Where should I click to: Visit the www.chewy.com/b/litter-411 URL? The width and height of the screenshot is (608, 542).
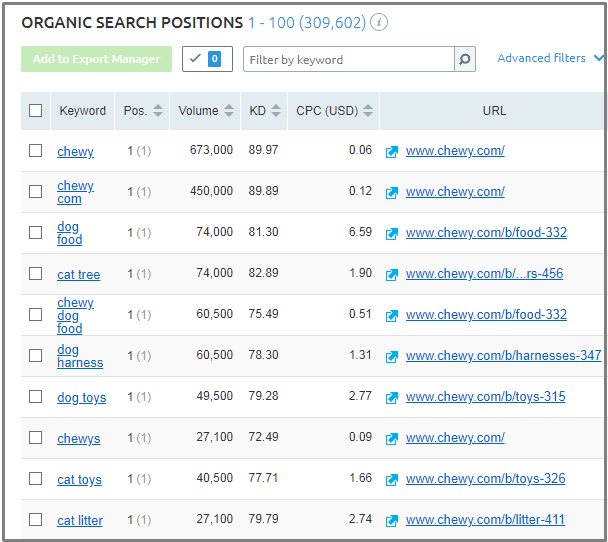(x=485, y=520)
